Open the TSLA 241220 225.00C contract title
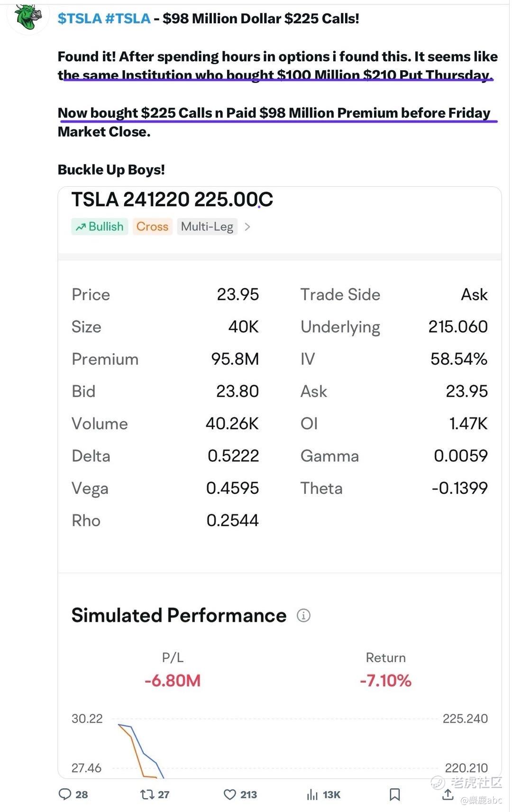Screen dimensions: 512x812 [172, 199]
